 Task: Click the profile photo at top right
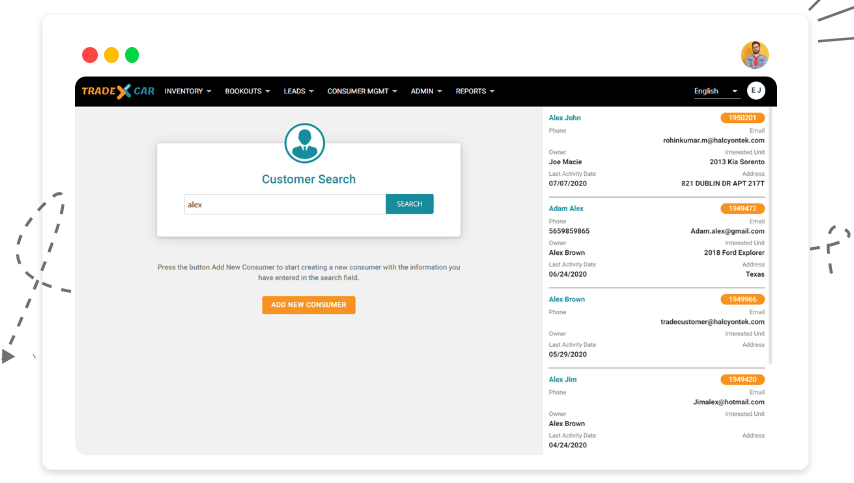pos(755,55)
